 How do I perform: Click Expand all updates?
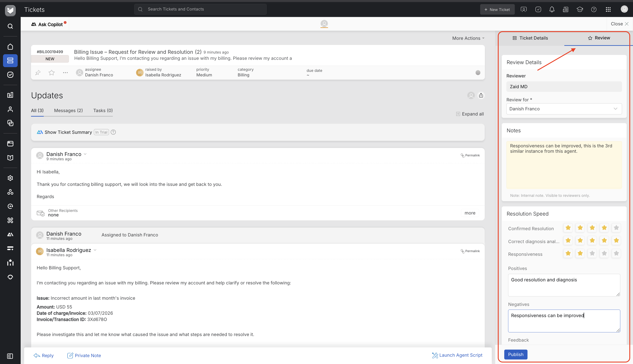[x=470, y=114]
